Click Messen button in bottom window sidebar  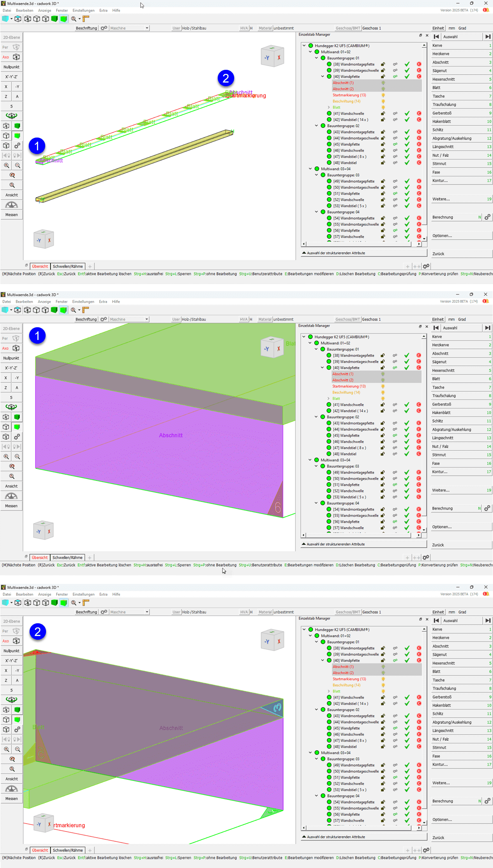[x=12, y=799]
